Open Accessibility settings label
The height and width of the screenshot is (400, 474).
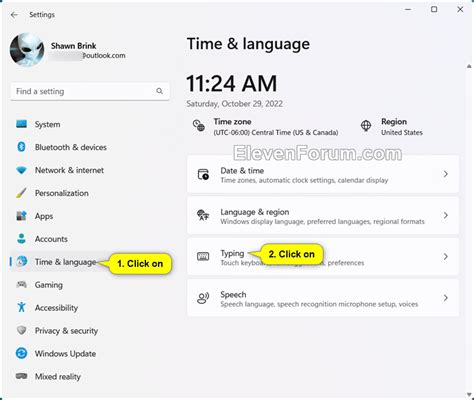[x=56, y=308]
